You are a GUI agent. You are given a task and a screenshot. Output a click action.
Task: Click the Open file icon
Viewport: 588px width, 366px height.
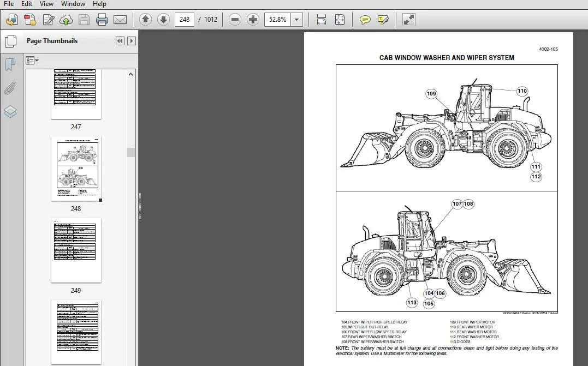click(x=12, y=20)
